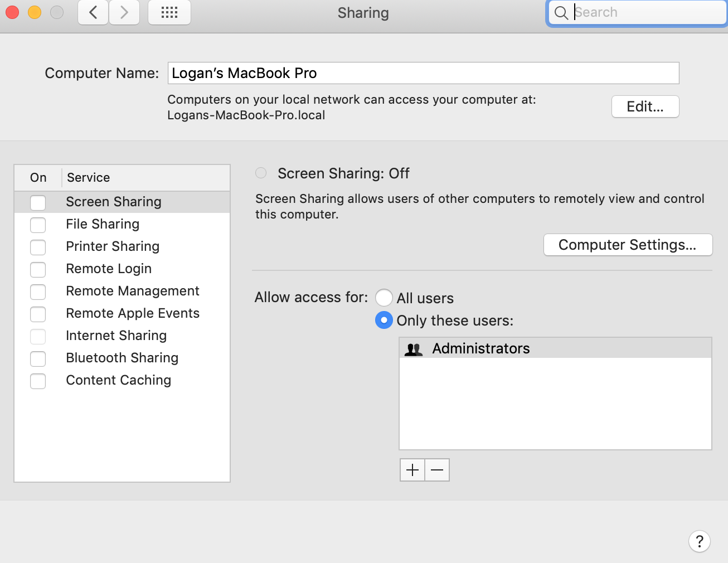Enable Bluetooth Sharing checkbox
This screenshot has height=563, width=728.
[38, 358]
